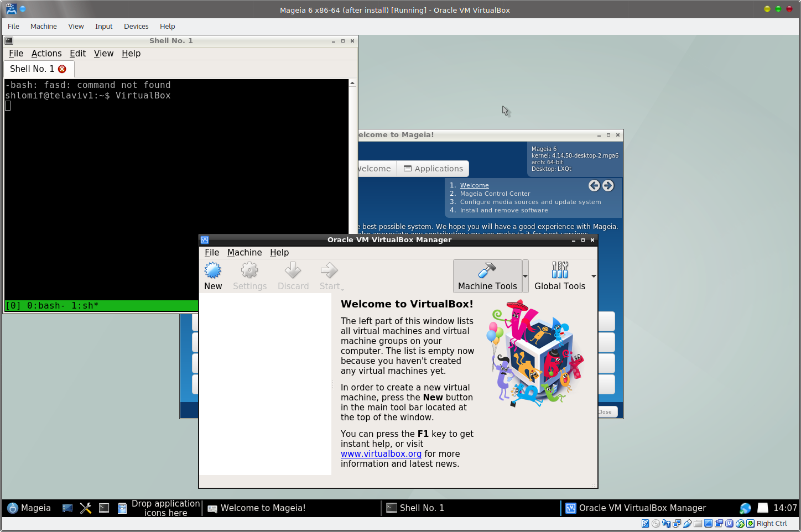Click the CPU virtualization status icon

[730, 523]
